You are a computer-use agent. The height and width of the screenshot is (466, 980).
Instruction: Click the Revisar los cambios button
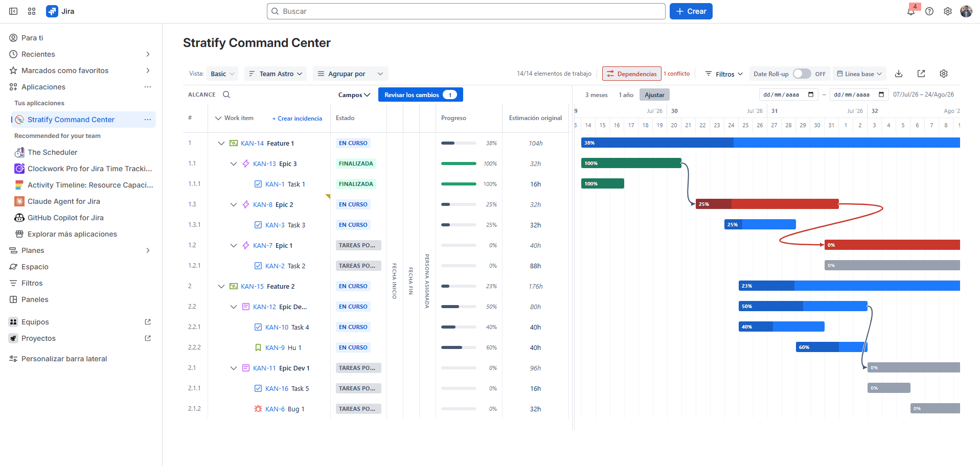point(420,95)
